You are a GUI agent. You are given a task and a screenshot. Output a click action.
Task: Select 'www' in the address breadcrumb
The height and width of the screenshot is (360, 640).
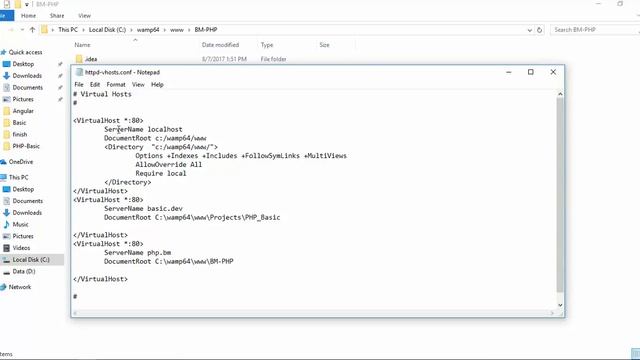tap(177, 30)
